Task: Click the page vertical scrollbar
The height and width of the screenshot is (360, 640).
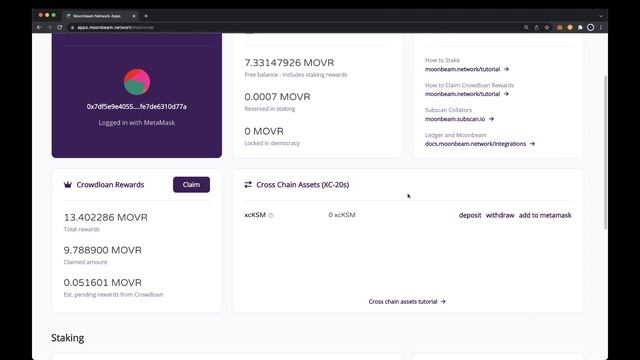Action: (605, 152)
